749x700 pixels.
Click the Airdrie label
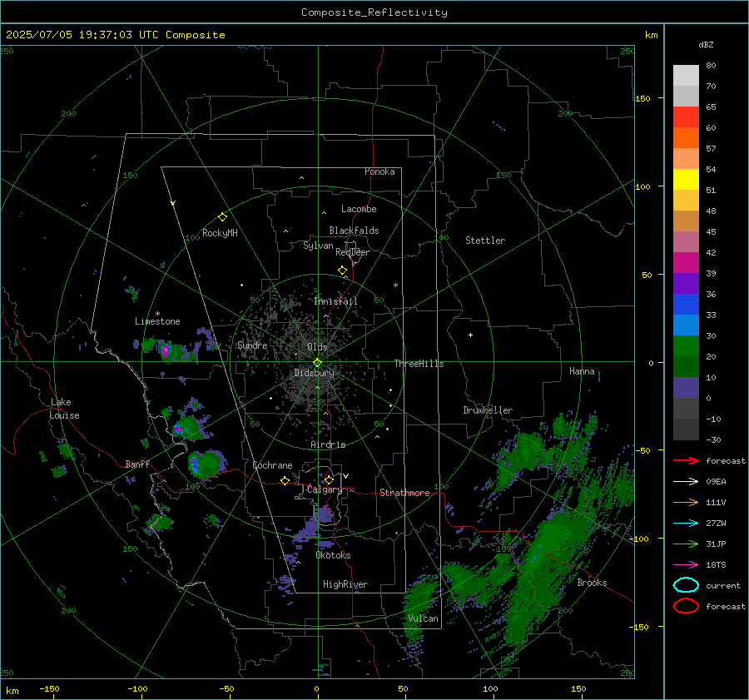click(328, 444)
